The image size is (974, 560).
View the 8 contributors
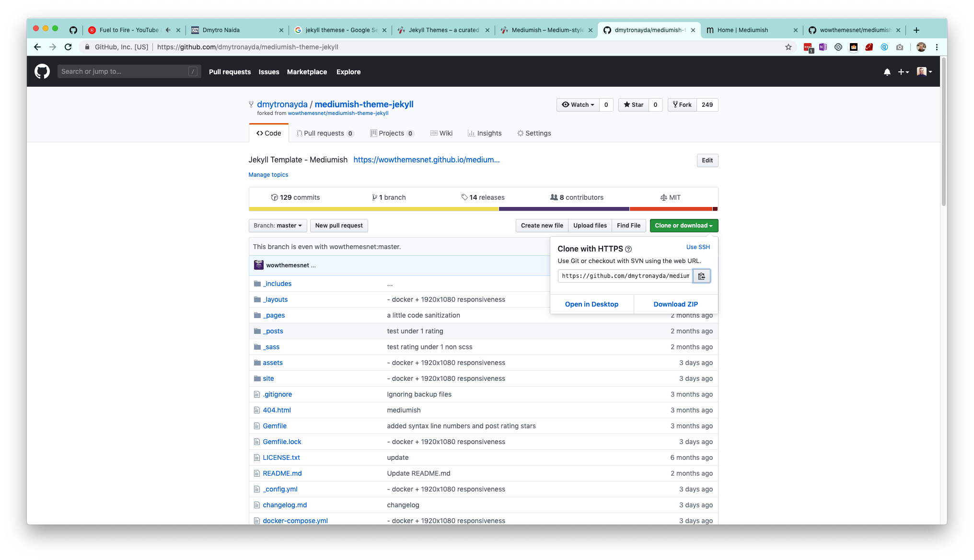pos(577,197)
